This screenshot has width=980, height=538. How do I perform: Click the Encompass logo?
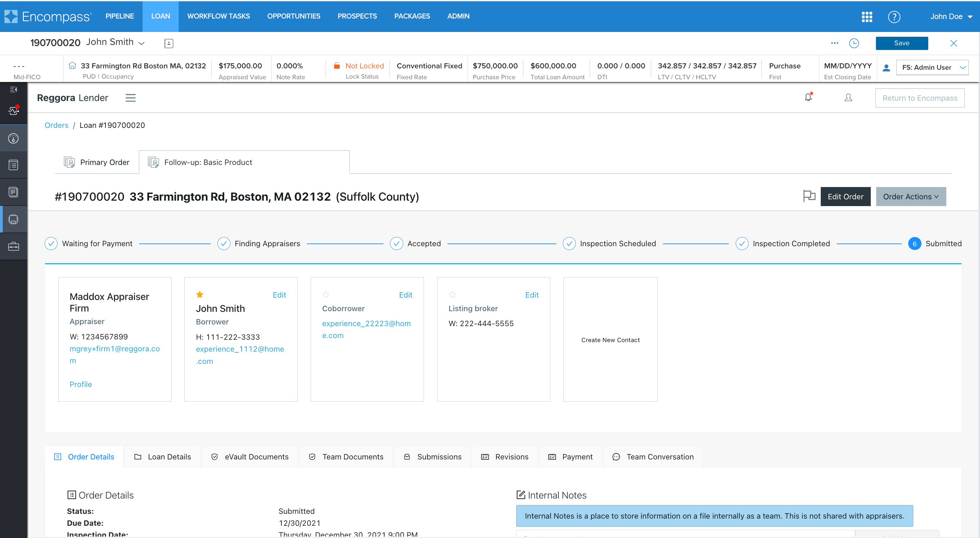48,16
